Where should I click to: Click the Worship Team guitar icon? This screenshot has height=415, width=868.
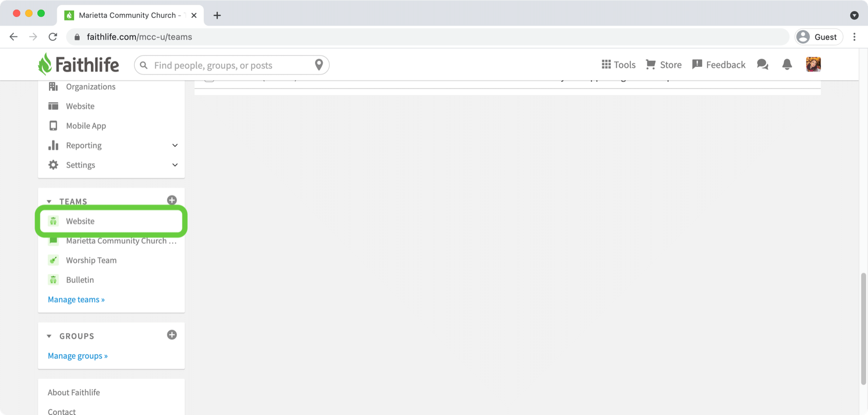click(53, 260)
